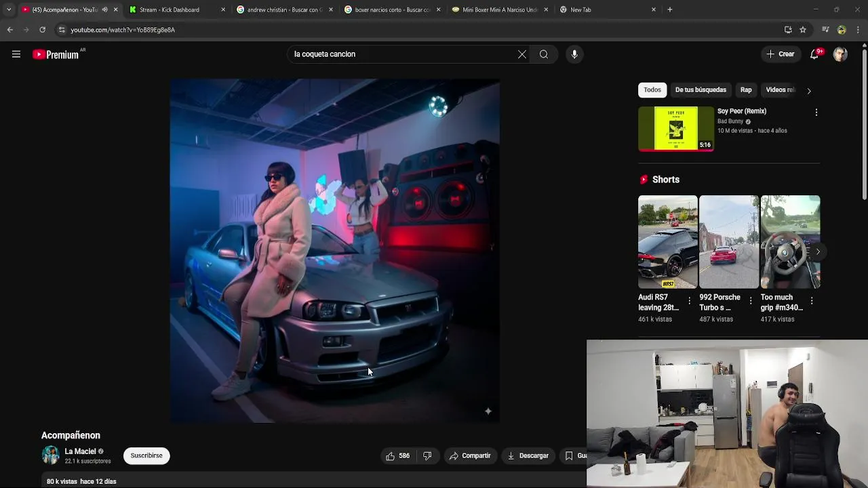Click the video player to pause
The height and width of the screenshot is (488, 868).
[335, 251]
